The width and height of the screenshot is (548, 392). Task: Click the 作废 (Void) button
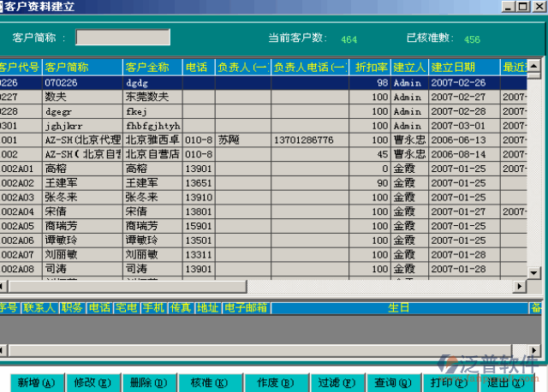(274, 383)
